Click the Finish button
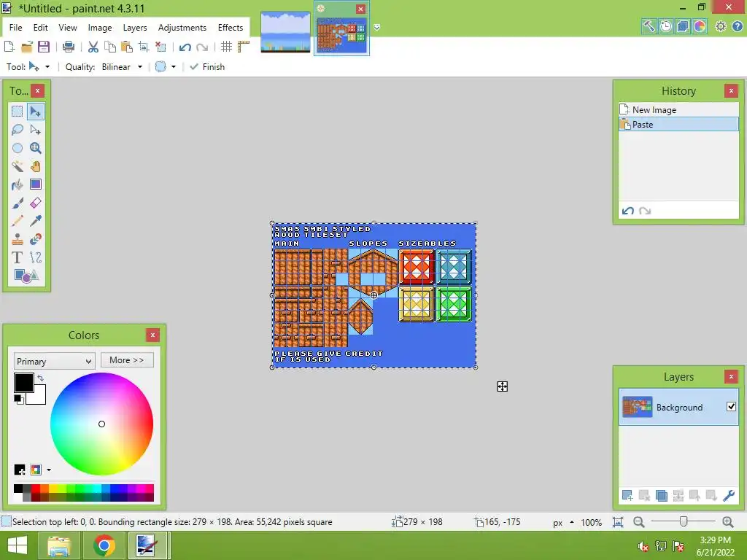The height and width of the screenshot is (560, 747). [x=207, y=66]
